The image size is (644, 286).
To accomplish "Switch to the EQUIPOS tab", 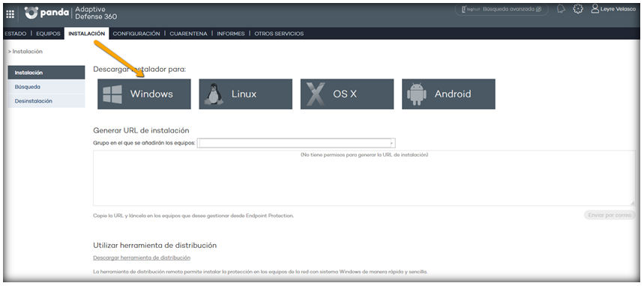I will pos(48,34).
